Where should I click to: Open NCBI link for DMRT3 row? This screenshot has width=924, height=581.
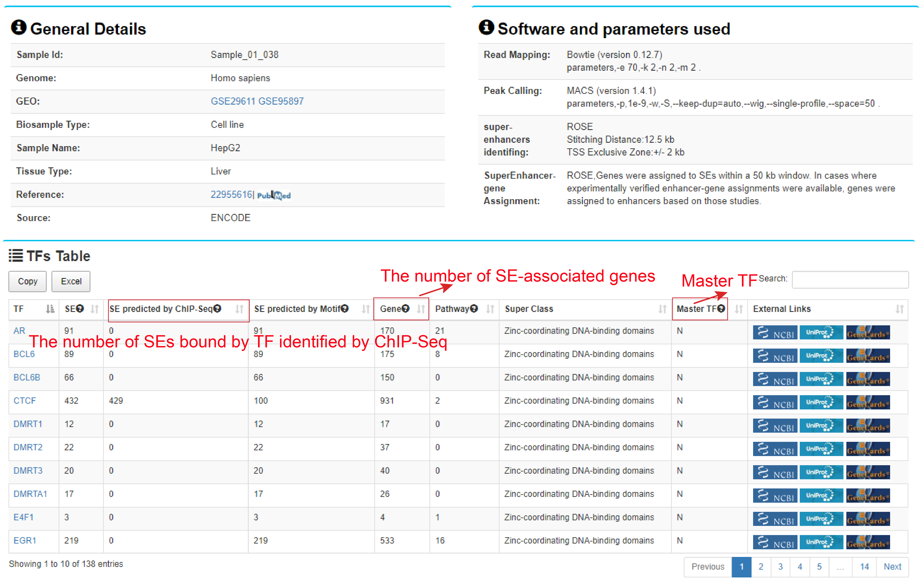point(775,472)
